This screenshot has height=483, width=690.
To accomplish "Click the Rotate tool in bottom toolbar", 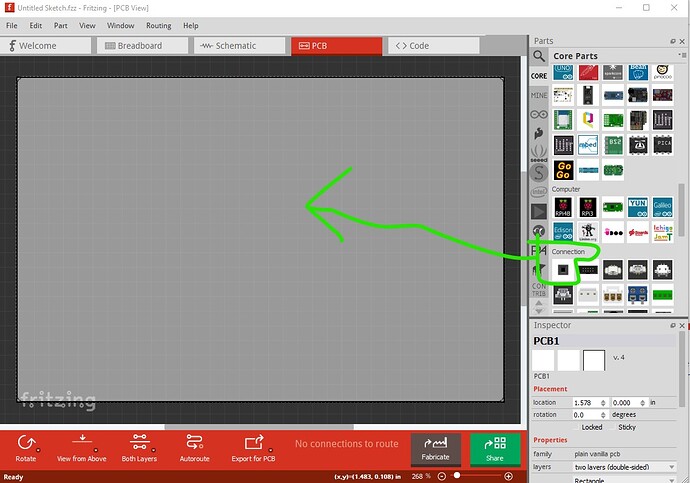I will (x=26, y=448).
